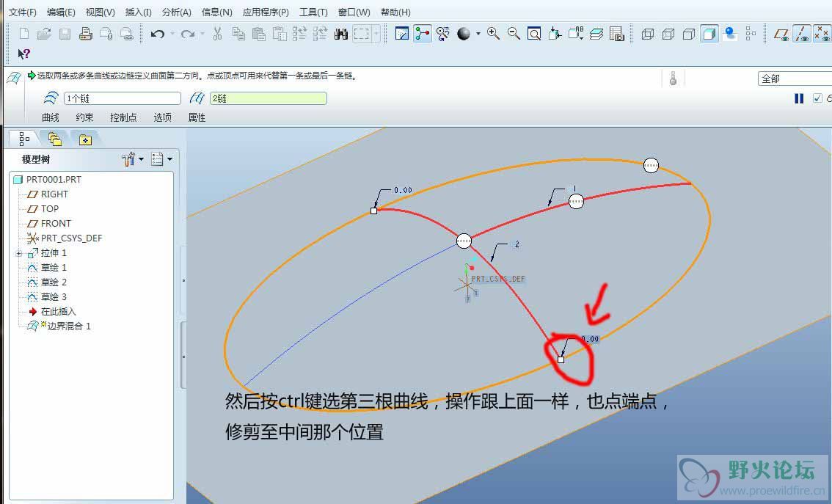This screenshot has height=504, width=832.
Task: Open the 工具(T) menu
Action: tap(313, 12)
